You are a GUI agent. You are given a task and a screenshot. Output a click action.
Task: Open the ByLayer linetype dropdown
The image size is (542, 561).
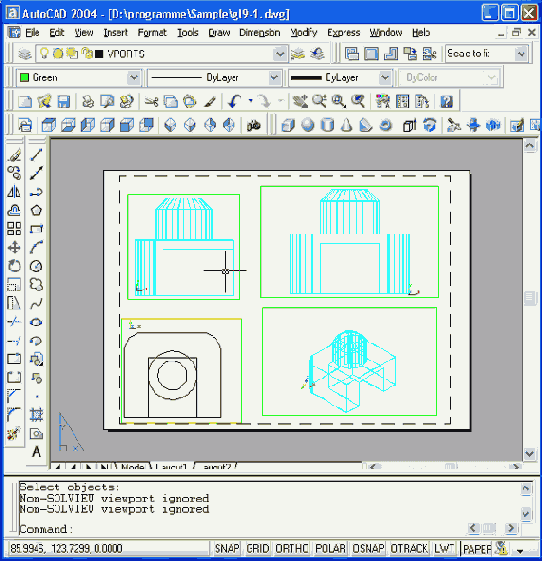tap(274, 78)
